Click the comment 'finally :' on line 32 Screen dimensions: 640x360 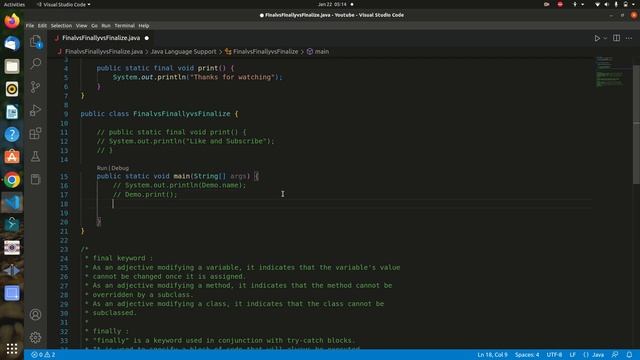(111, 331)
